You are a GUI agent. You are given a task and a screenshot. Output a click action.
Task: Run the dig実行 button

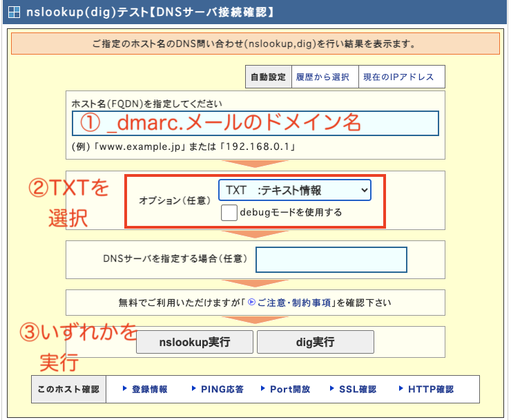pos(315,342)
